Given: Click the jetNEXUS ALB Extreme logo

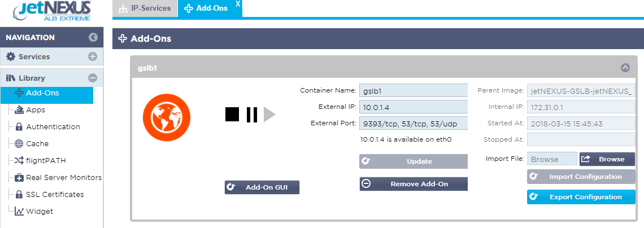Looking at the screenshot, I should pos(52,11).
